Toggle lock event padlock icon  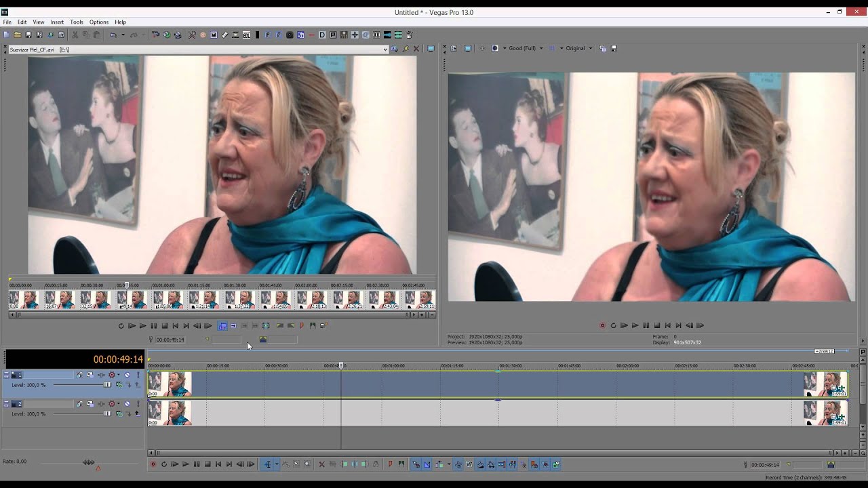click(376, 464)
